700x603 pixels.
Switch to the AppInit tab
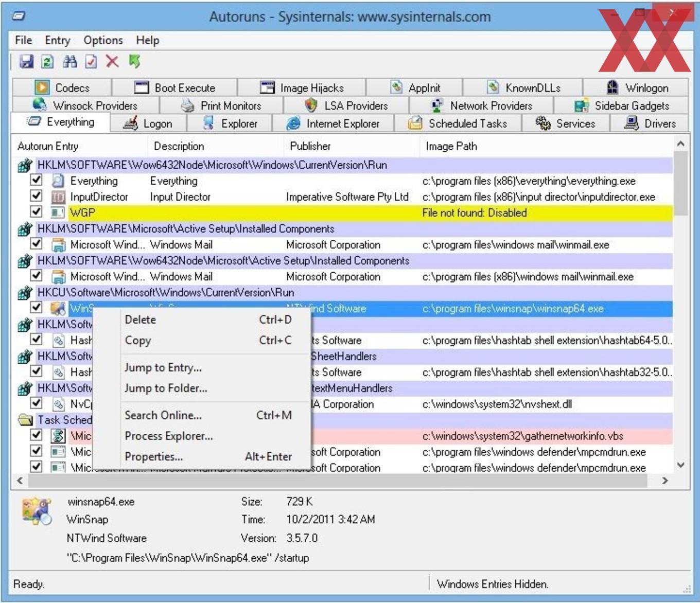point(415,87)
